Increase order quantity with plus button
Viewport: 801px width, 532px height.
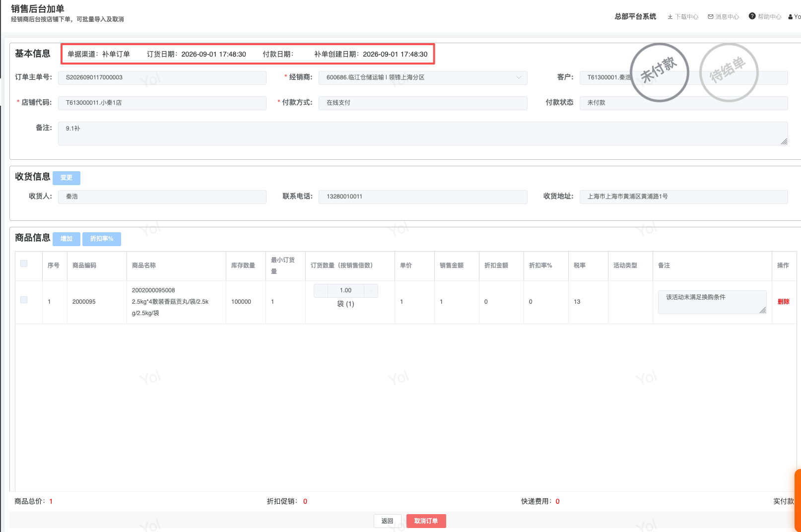[x=371, y=290]
